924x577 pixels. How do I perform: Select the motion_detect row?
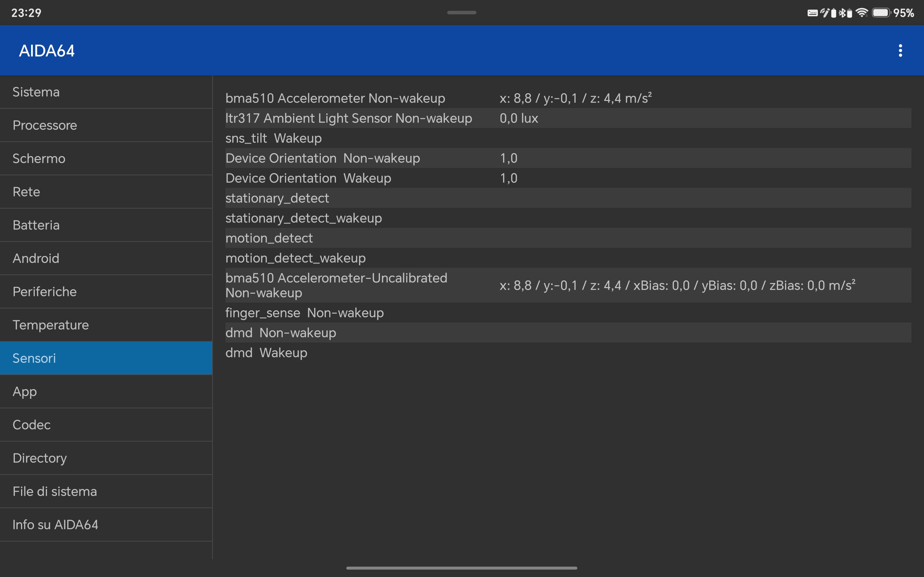[568, 238]
